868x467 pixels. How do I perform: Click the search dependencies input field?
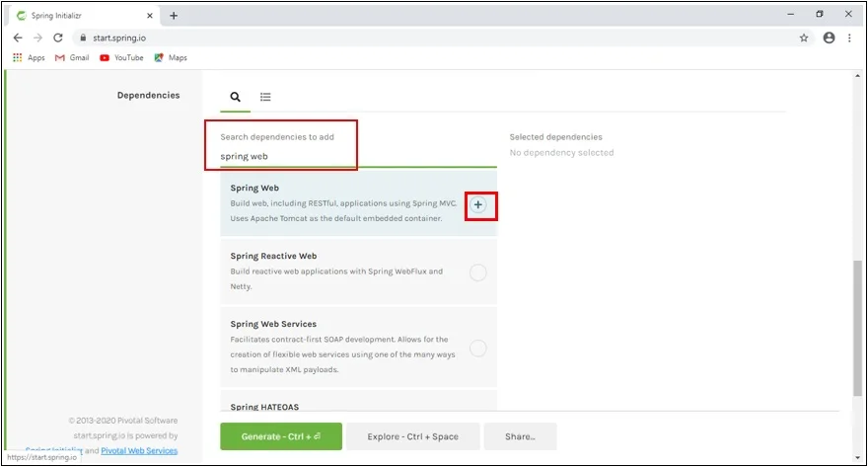click(358, 156)
